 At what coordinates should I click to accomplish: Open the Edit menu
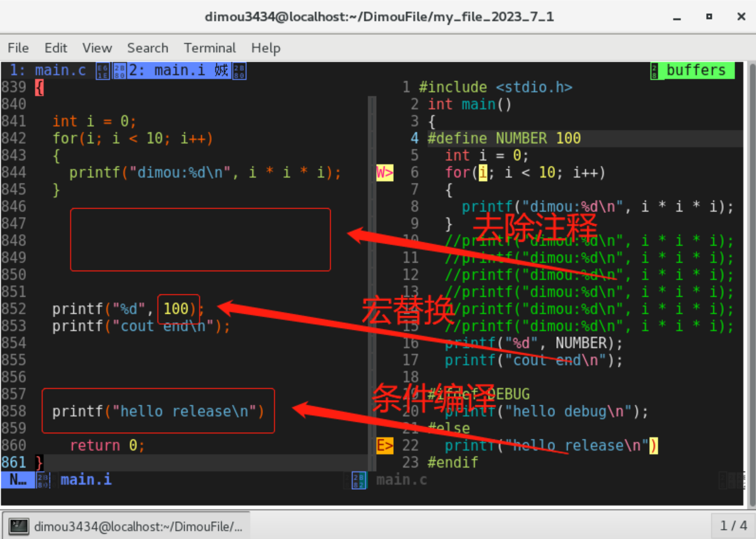(x=56, y=48)
